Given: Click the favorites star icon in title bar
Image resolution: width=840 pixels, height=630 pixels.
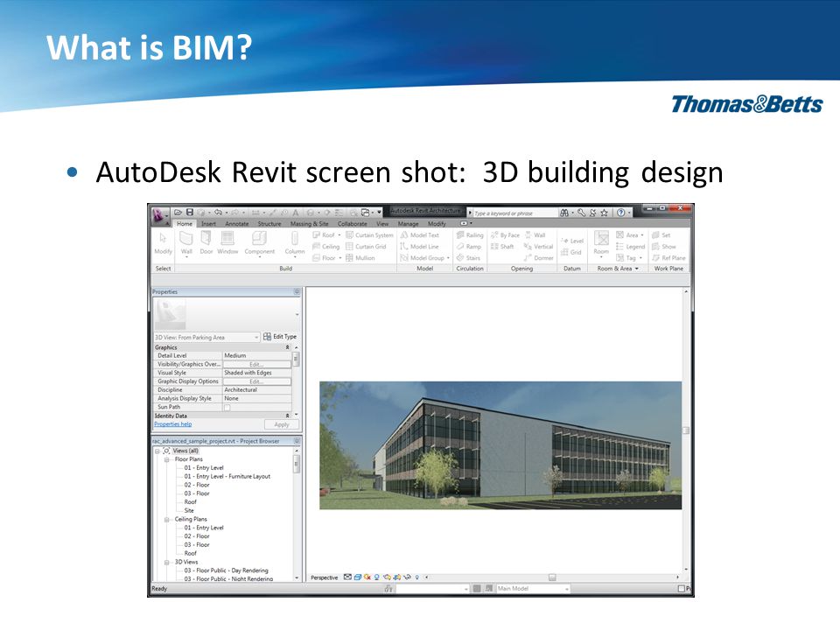Looking at the screenshot, I should pyautogui.click(x=605, y=213).
